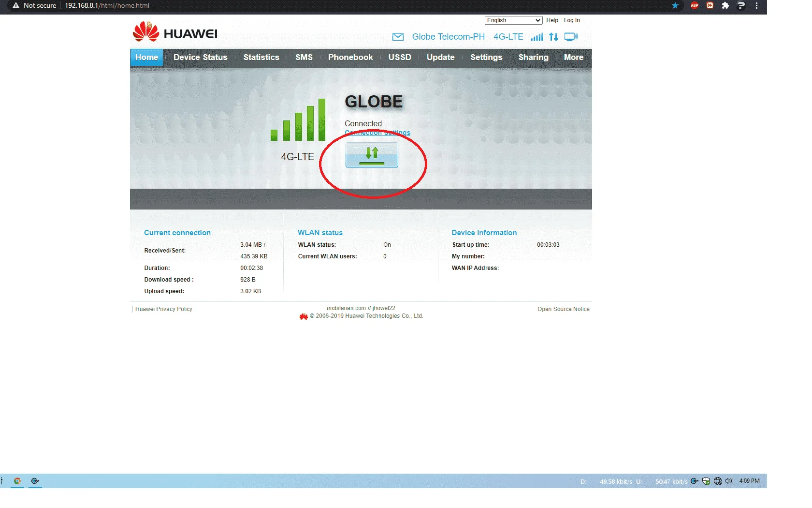Viewport: 812px width, 508px height.
Task: Click the taskbar download rate 49.58 kbit/s
Action: tap(616, 481)
